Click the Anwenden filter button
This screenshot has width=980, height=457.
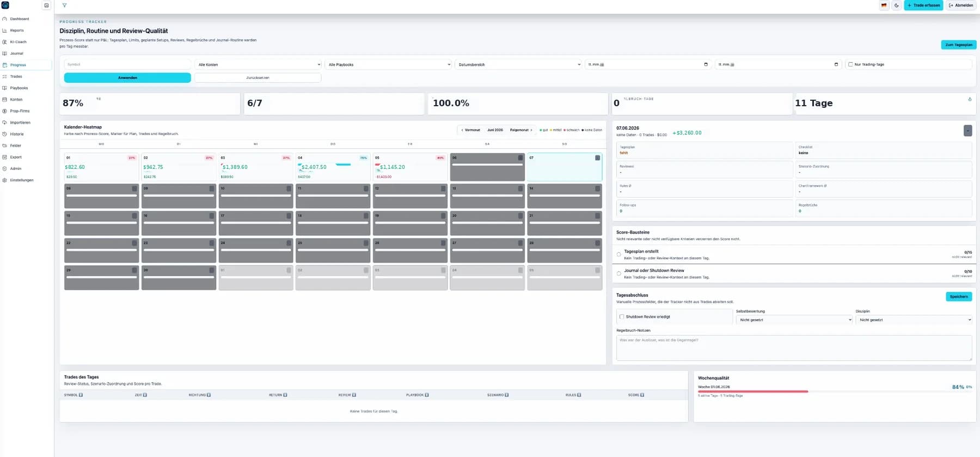[127, 78]
